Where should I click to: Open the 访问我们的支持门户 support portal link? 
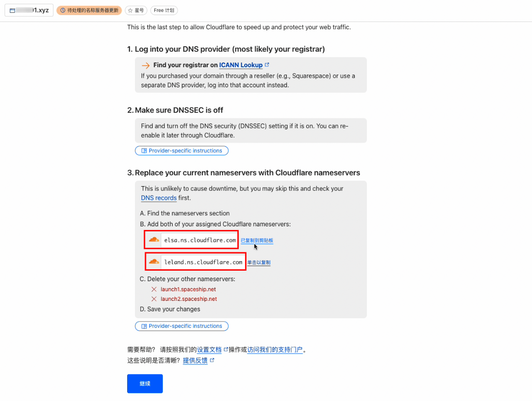[275, 349]
